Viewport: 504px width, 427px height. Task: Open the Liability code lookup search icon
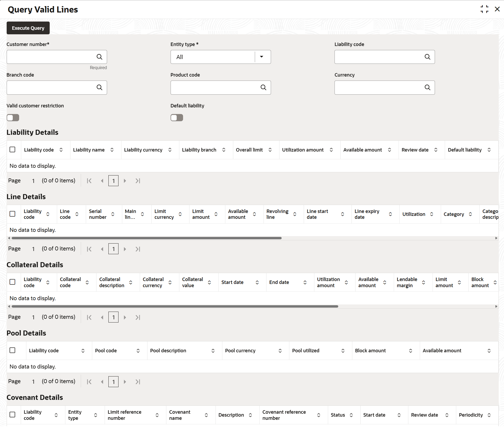click(x=427, y=57)
